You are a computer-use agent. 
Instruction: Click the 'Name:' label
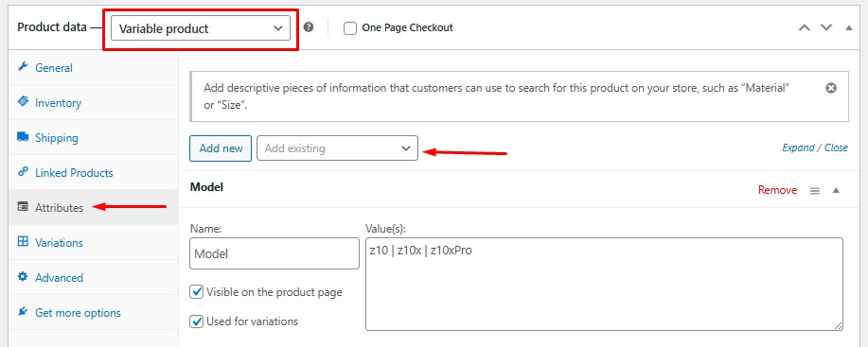[x=205, y=228]
